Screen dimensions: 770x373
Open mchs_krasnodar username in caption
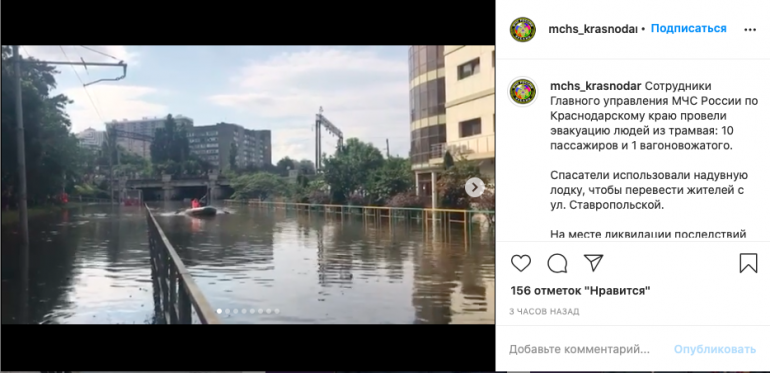coord(595,86)
